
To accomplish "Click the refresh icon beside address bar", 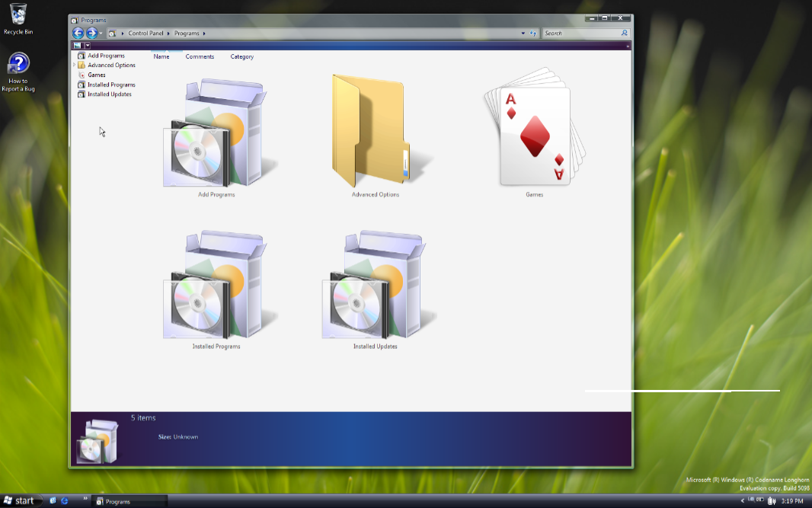I will tap(533, 34).
